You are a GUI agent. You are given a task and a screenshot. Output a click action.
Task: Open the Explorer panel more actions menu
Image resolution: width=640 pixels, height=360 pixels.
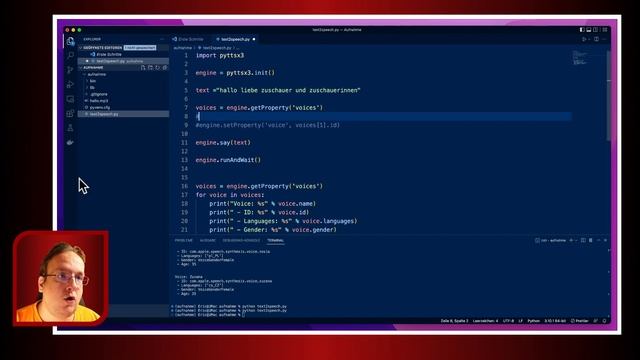[162, 39]
